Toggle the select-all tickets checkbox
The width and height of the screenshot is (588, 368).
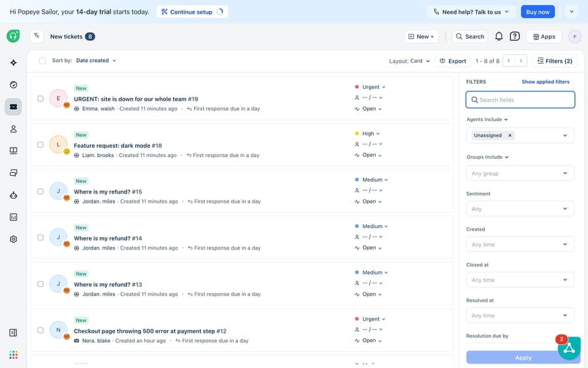[42, 61]
